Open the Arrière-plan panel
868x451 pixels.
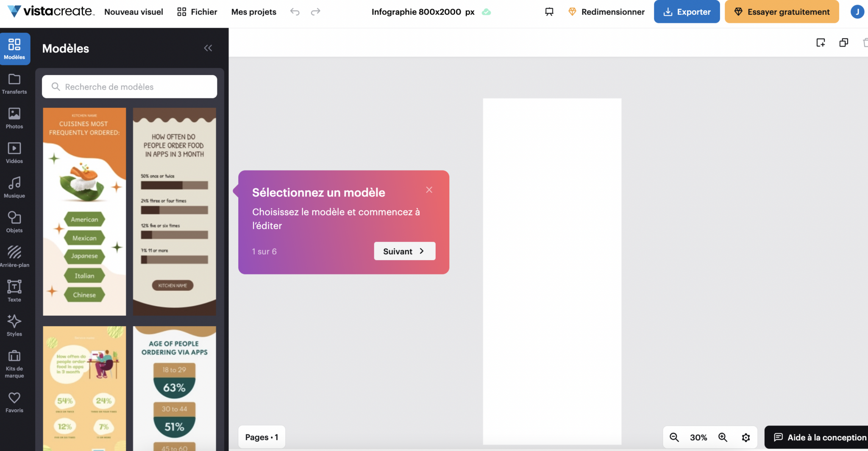pyautogui.click(x=14, y=257)
